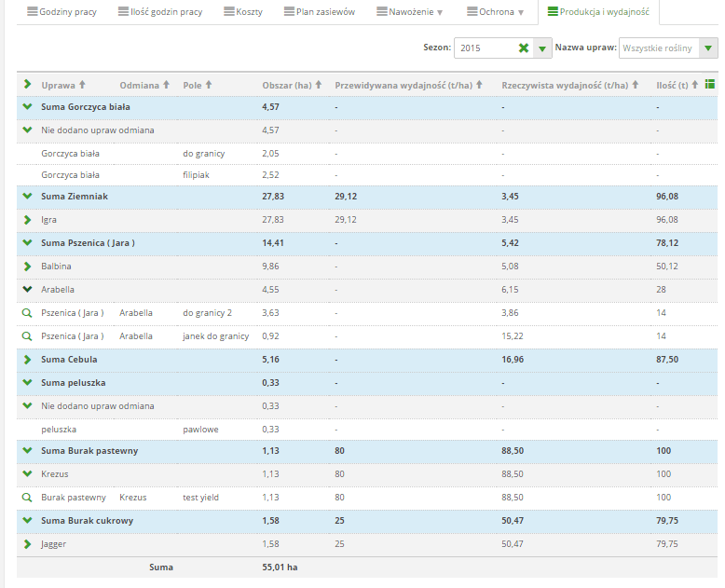Image resolution: width=725 pixels, height=588 pixels.
Task: Click the janek do granicy field cell
Action: (216, 336)
